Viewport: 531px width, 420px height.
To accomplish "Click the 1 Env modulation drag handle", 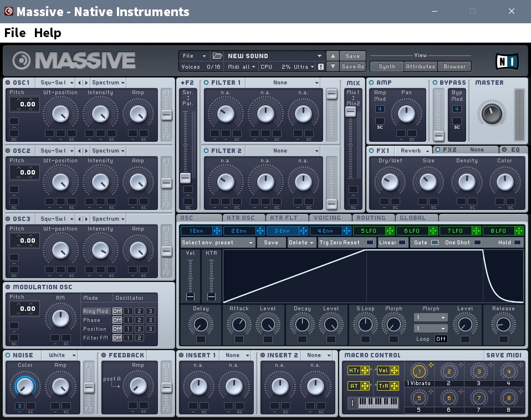I will point(217,231).
